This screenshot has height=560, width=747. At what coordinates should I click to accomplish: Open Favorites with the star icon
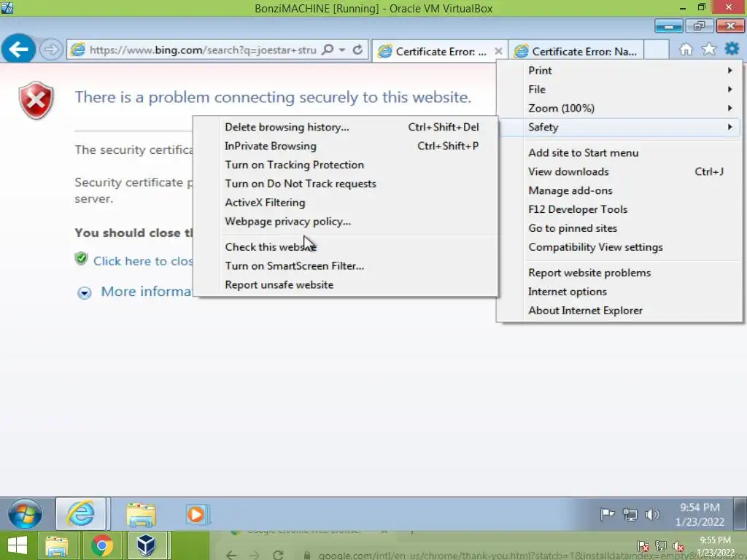pyautogui.click(x=709, y=49)
